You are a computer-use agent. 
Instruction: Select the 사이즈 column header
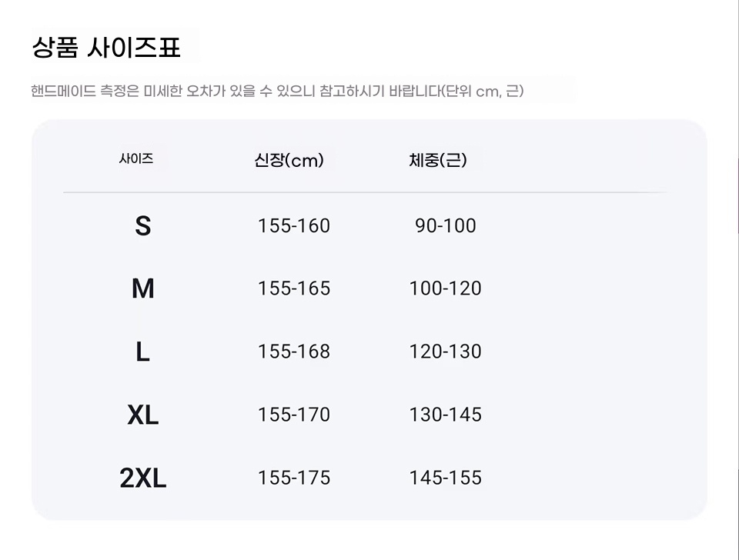coord(136,159)
